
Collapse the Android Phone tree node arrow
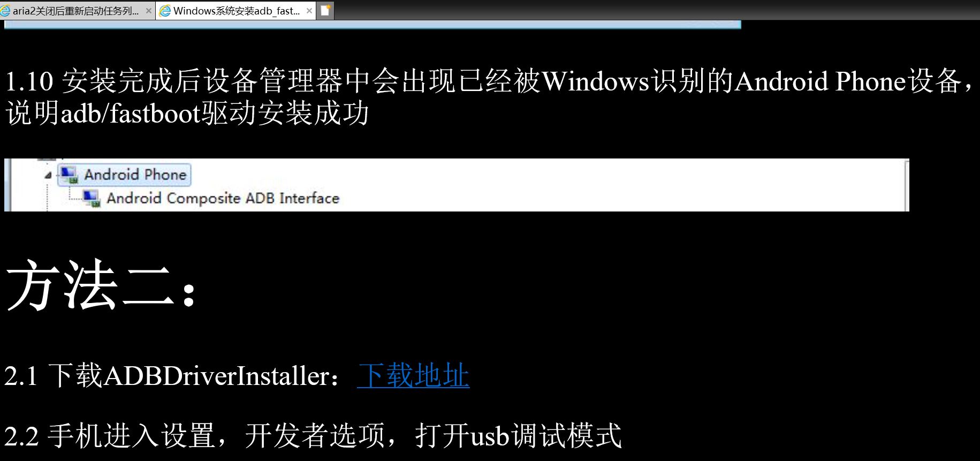(x=48, y=175)
